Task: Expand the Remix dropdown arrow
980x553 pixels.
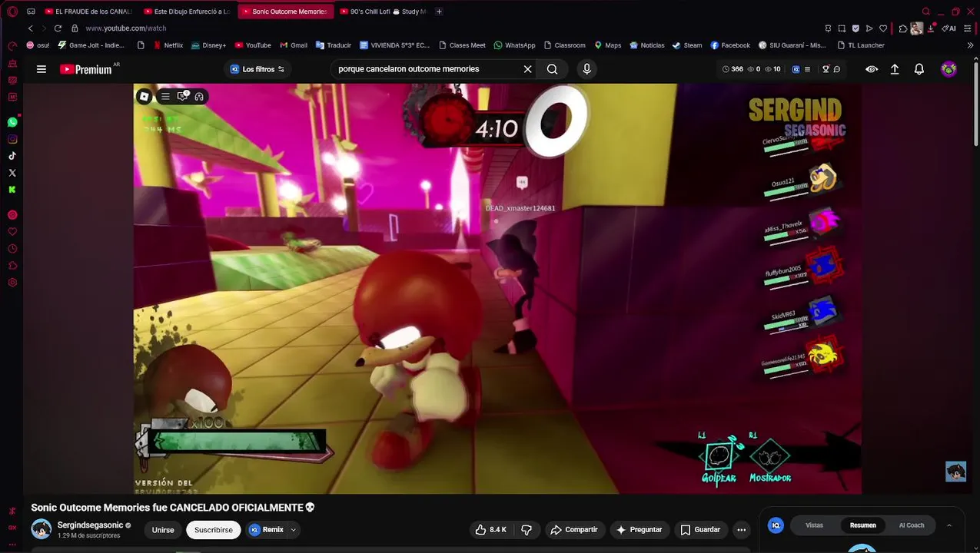Action: pos(293,530)
